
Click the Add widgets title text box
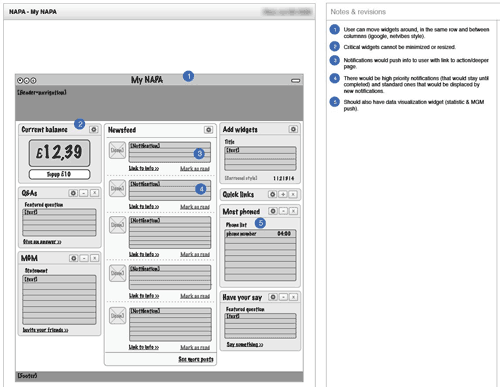click(260, 159)
